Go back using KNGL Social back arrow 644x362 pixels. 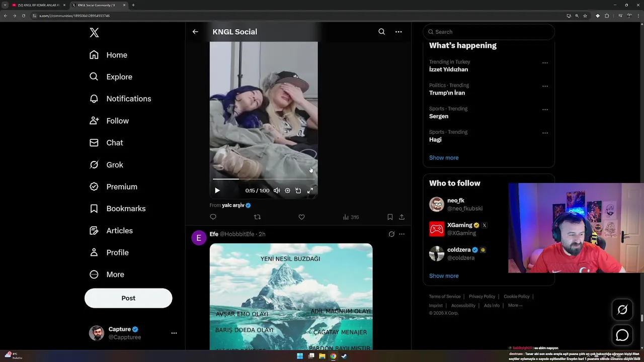tap(195, 32)
